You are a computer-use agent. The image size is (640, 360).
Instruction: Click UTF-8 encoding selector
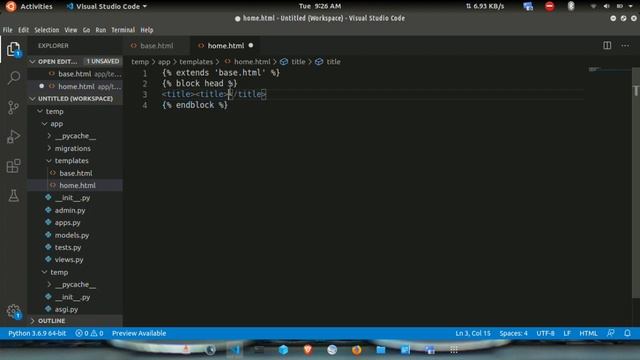pos(545,333)
